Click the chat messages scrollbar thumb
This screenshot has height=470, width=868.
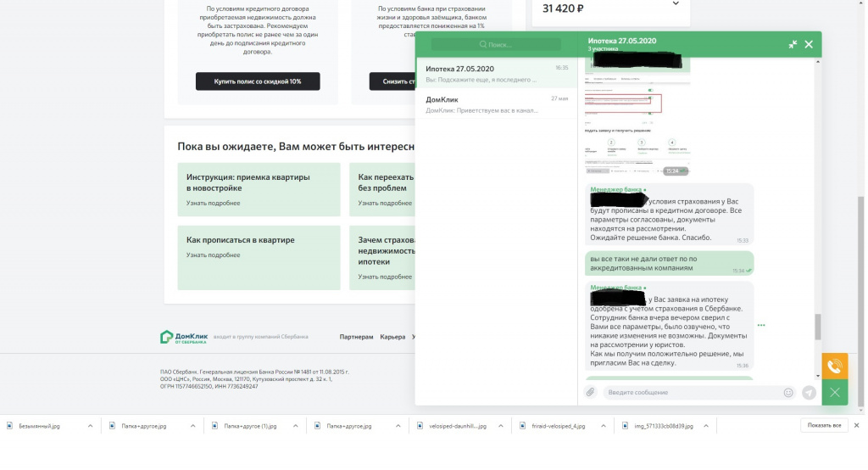(818, 327)
